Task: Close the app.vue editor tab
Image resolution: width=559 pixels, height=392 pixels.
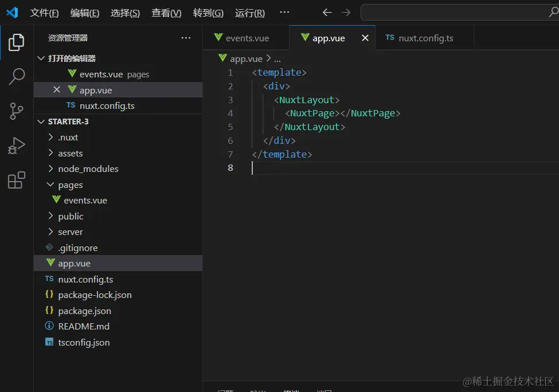Action: pyautogui.click(x=365, y=38)
